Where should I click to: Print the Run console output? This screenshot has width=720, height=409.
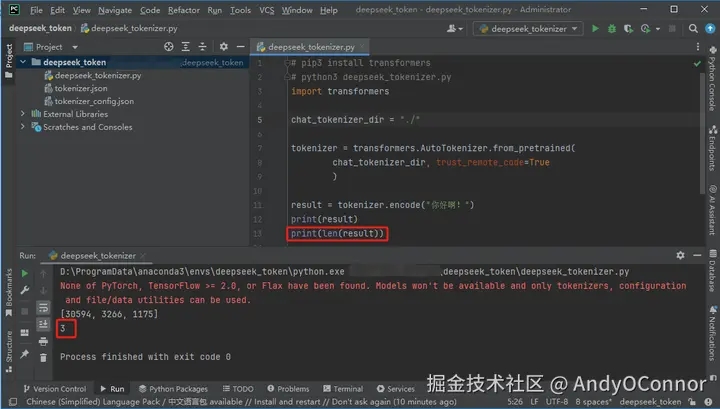pos(43,341)
